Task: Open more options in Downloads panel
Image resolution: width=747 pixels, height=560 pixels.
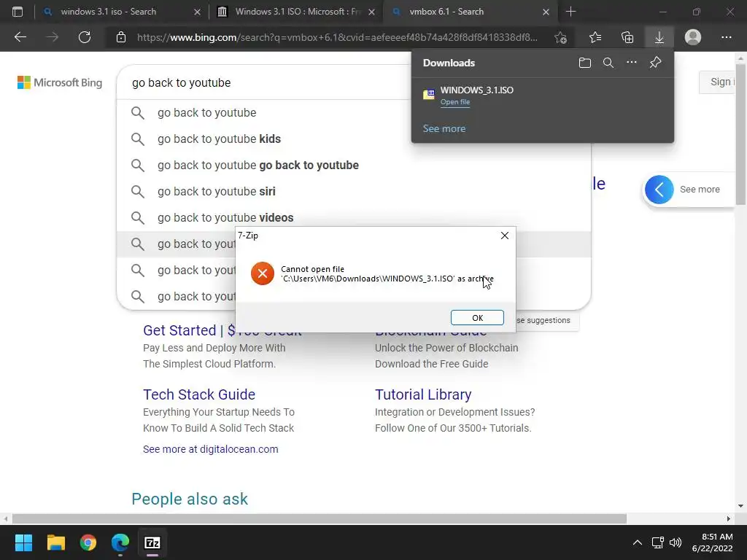Action: tap(632, 63)
